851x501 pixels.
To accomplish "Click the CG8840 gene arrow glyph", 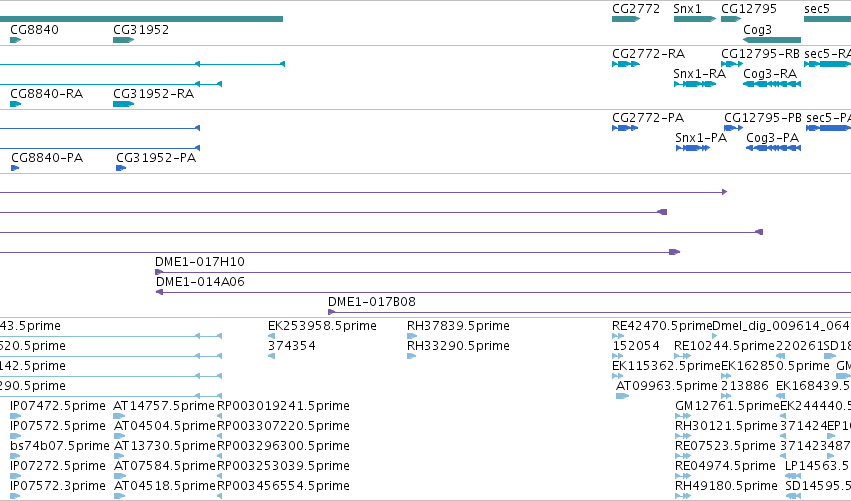I will [15, 40].
